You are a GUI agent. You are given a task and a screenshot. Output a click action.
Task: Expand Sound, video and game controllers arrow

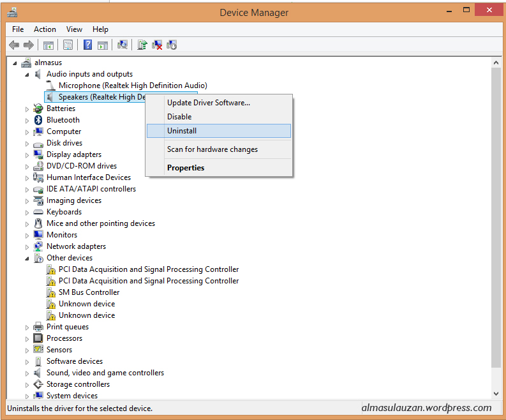tap(27, 373)
